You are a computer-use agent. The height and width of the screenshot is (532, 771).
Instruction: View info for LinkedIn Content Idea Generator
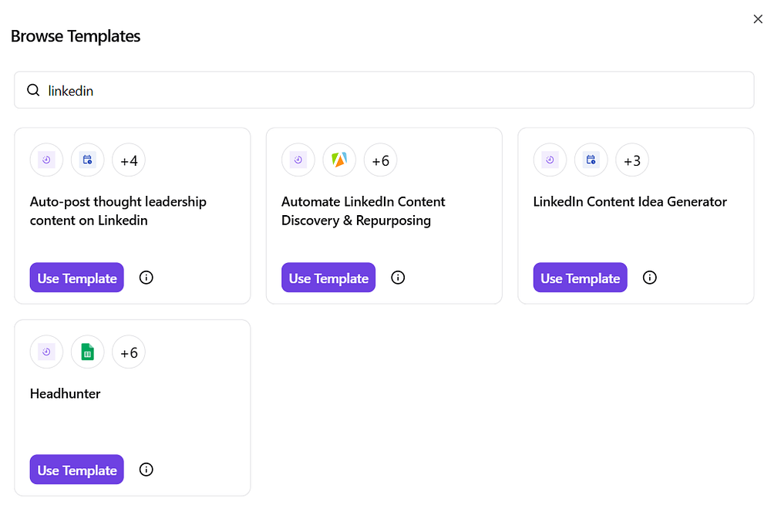[x=650, y=278]
